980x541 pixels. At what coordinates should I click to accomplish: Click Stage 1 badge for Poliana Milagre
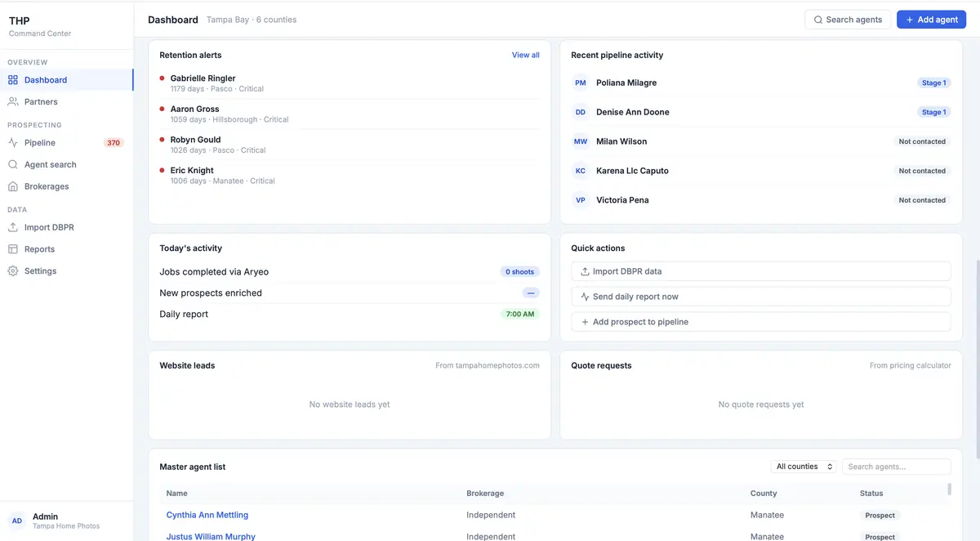pyautogui.click(x=933, y=83)
